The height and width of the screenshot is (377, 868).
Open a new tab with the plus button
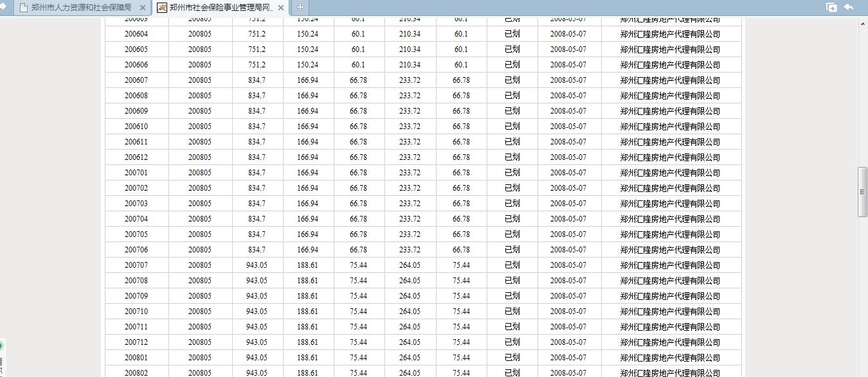point(300,8)
